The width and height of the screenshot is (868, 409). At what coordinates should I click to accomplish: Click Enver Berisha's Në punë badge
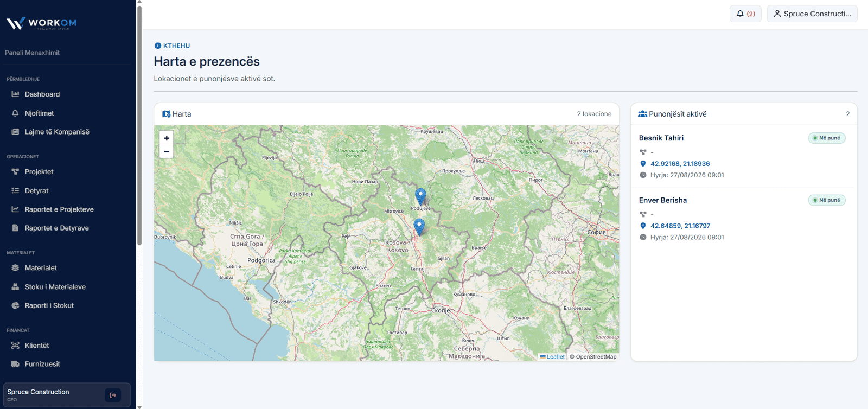point(827,200)
